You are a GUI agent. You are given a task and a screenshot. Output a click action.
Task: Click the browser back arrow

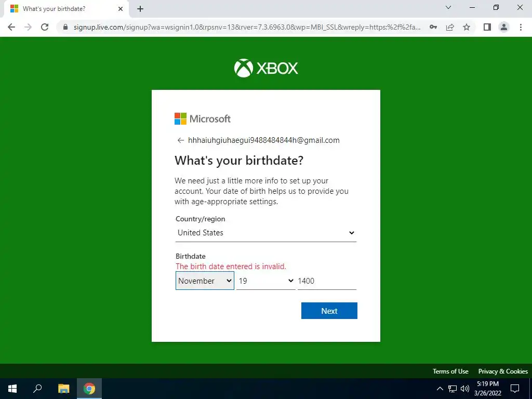[11, 27]
